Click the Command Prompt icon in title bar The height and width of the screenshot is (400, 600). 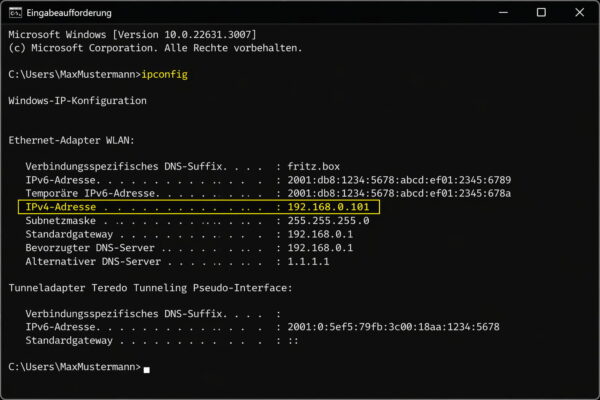coord(15,13)
